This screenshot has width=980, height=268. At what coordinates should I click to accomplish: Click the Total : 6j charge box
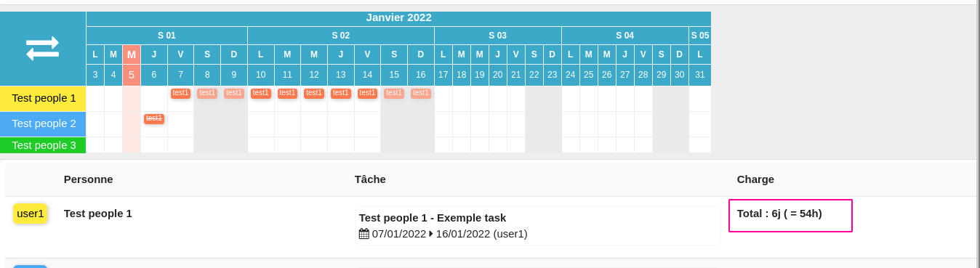[790, 216]
